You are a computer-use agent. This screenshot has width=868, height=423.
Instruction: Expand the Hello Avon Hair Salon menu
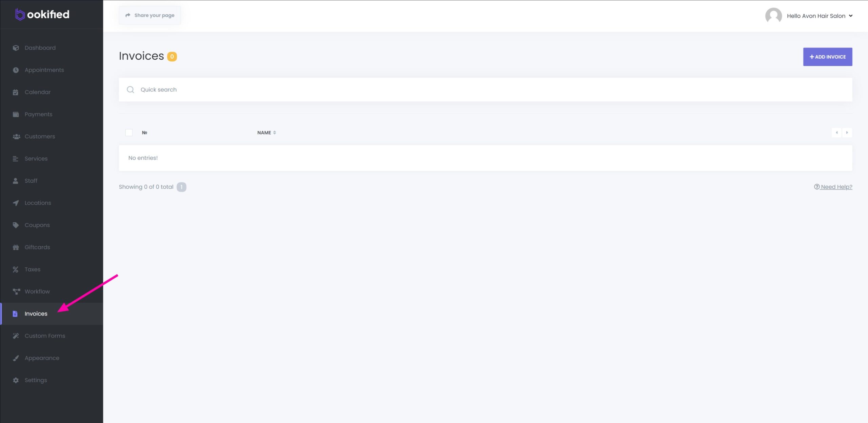click(x=820, y=16)
